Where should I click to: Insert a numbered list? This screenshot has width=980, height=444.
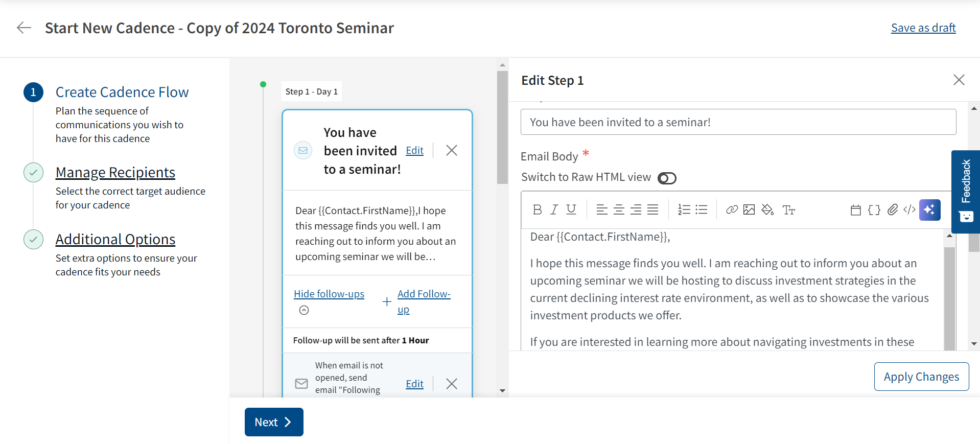684,209
